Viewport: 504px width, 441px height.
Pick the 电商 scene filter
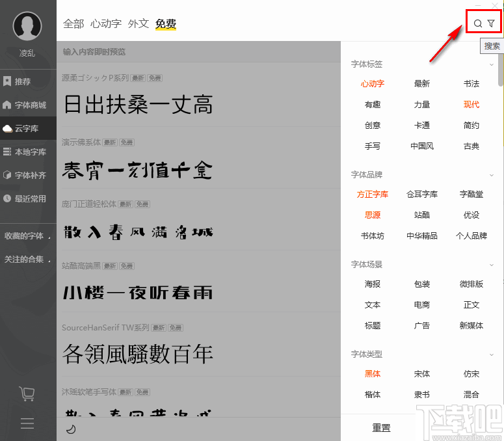422,304
